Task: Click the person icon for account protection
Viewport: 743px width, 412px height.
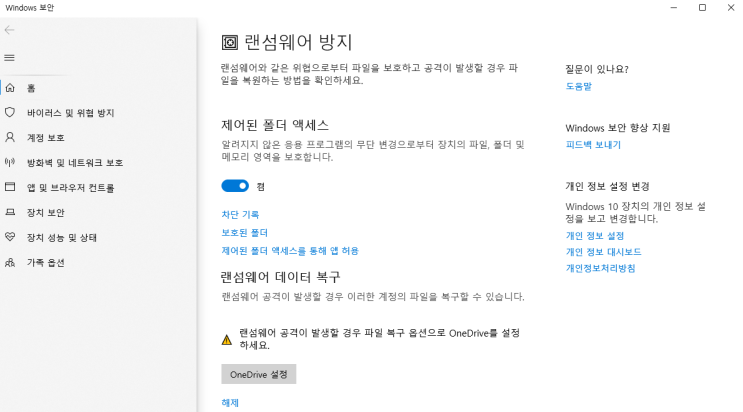Action: 10,137
